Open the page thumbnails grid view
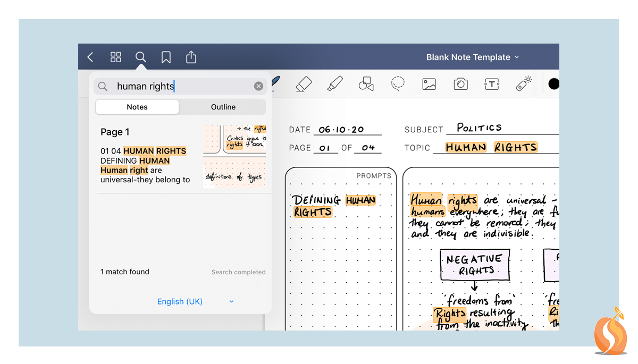Viewport: 638px width, 364px height. click(x=115, y=57)
